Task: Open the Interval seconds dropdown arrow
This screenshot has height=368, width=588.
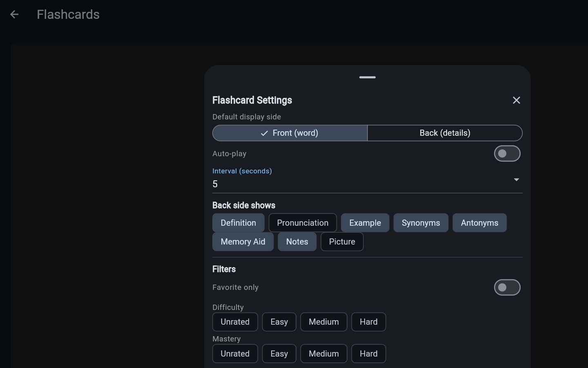Action: pyautogui.click(x=516, y=180)
